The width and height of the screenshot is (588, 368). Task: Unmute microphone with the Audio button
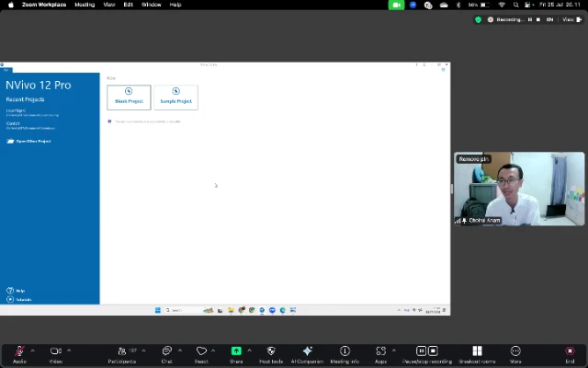point(19,354)
